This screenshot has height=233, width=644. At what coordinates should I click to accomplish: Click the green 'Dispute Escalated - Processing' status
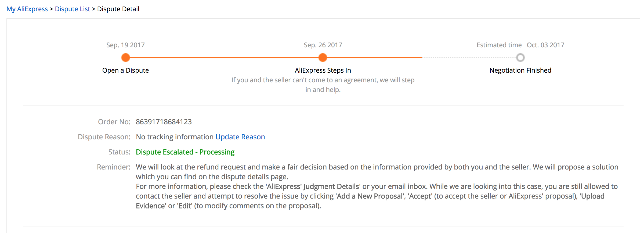point(185,152)
